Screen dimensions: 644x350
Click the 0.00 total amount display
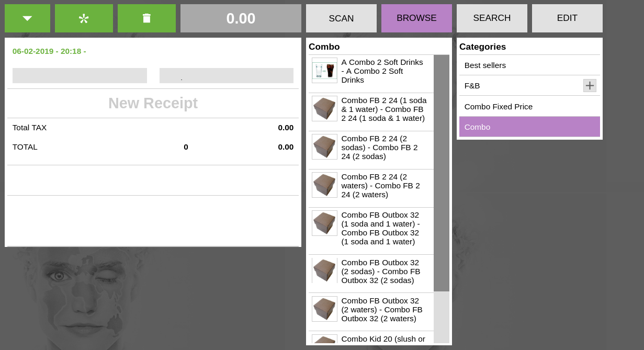coord(241,18)
